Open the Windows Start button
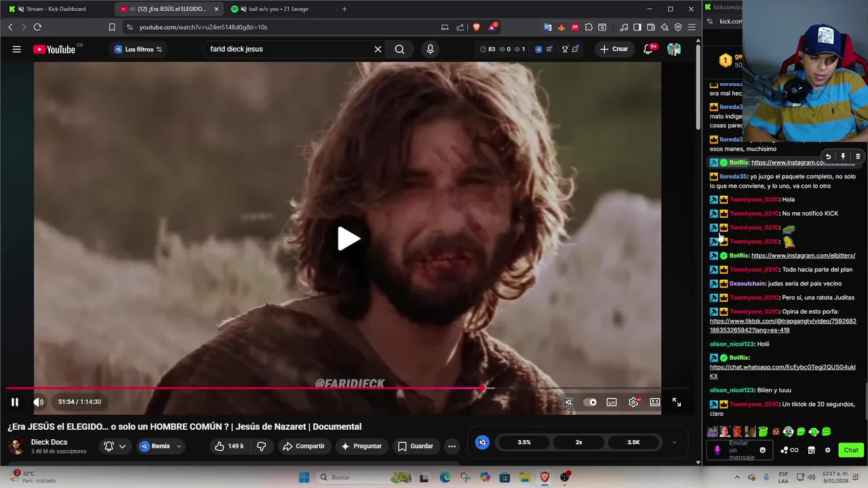 click(304, 477)
